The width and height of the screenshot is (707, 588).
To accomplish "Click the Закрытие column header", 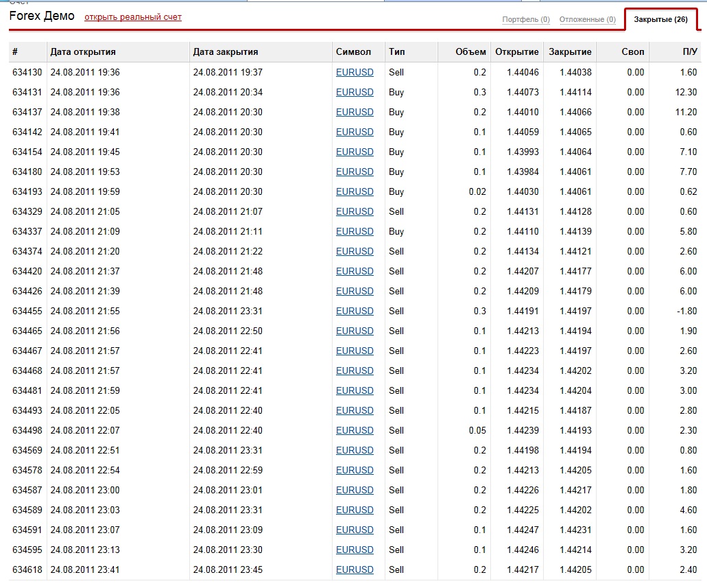I will (x=570, y=52).
